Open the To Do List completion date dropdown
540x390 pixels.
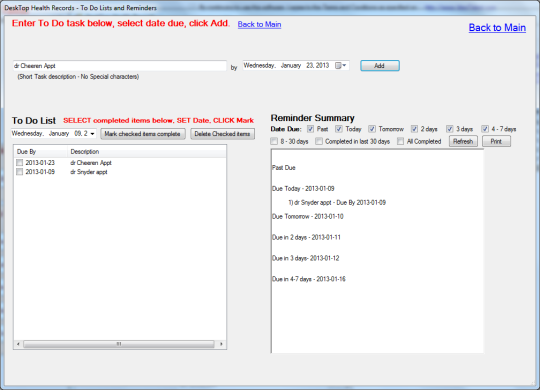[x=92, y=134]
